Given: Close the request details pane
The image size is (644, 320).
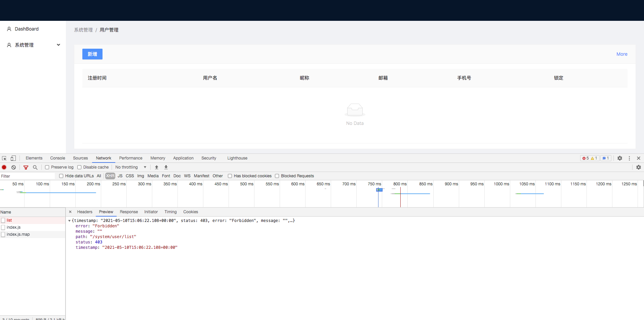Looking at the screenshot, I should point(70,212).
